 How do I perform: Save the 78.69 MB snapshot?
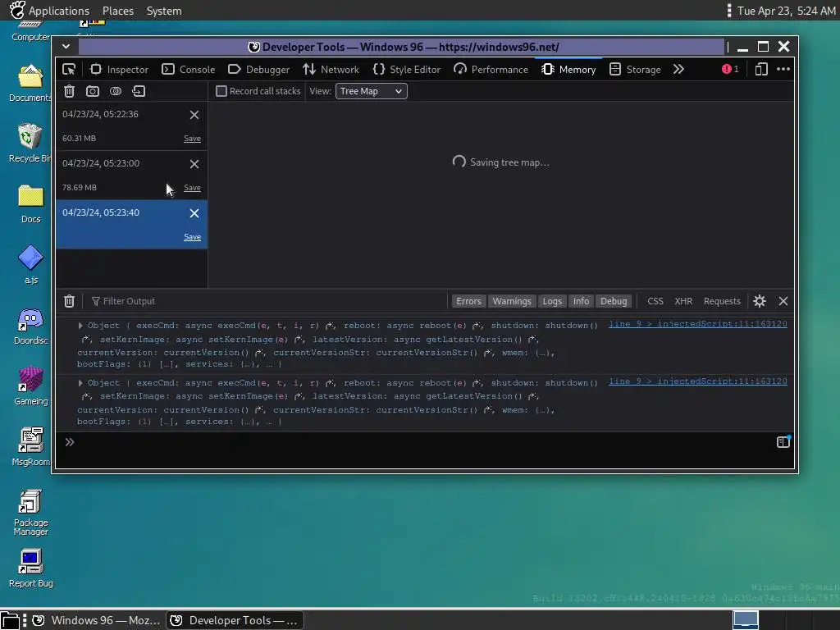click(192, 188)
